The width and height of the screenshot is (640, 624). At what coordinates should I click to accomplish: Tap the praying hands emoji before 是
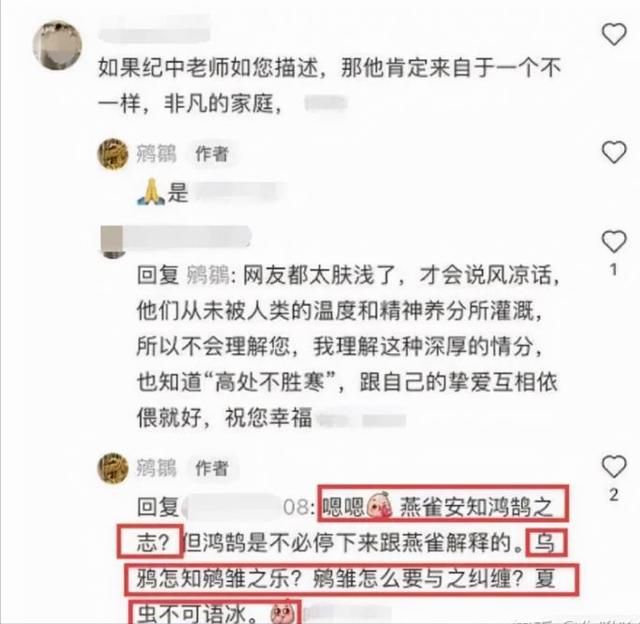tap(151, 191)
